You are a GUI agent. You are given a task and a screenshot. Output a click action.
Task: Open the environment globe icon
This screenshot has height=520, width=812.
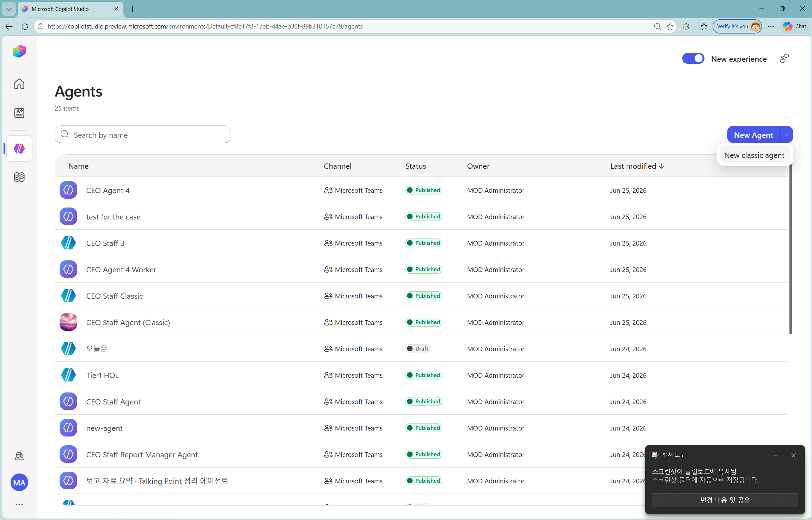tap(19, 456)
